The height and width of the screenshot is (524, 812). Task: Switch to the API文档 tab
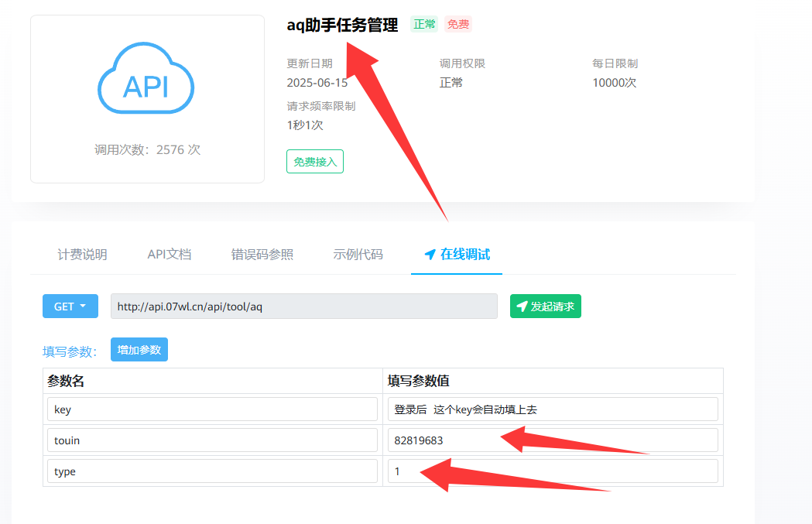pyautogui.click(x=169, y=254)
